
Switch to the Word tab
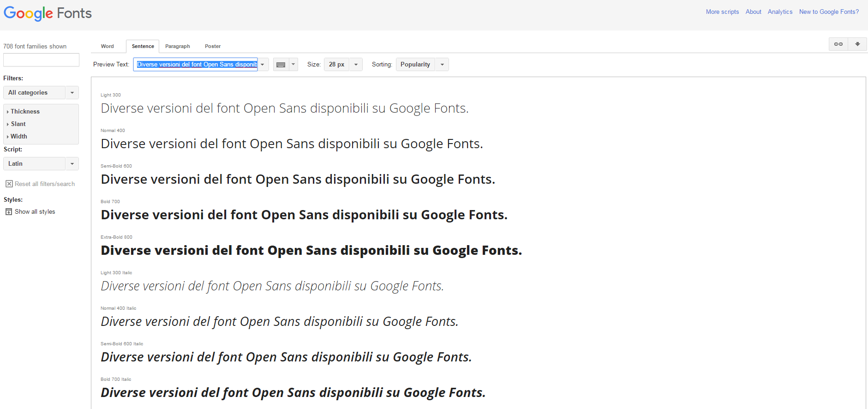click(108, 46)
